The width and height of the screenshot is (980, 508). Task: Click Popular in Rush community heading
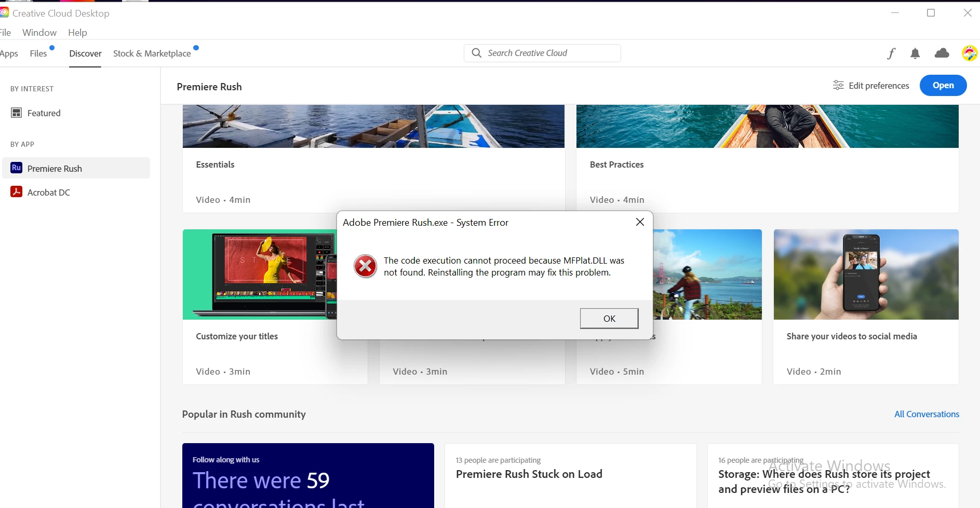tap(244, 414)
